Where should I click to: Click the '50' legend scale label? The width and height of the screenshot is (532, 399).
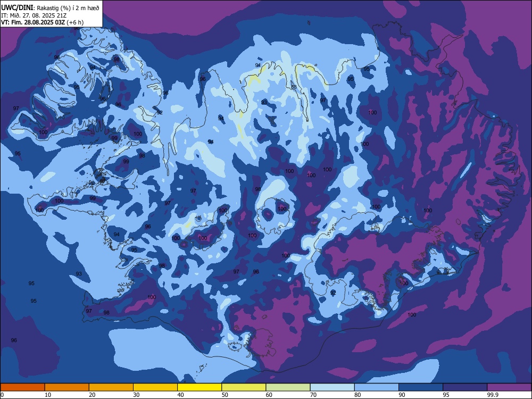click(225, 395)
